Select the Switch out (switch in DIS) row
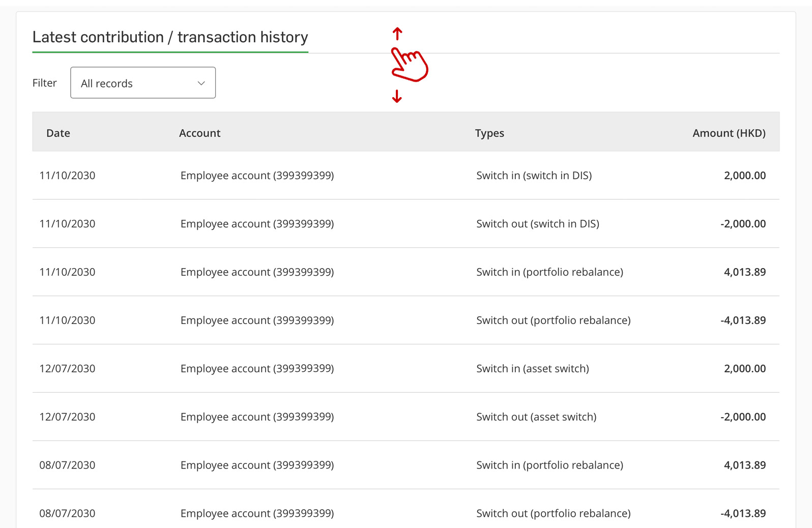Screen dimensions: 812x528 tap(406, 224)
